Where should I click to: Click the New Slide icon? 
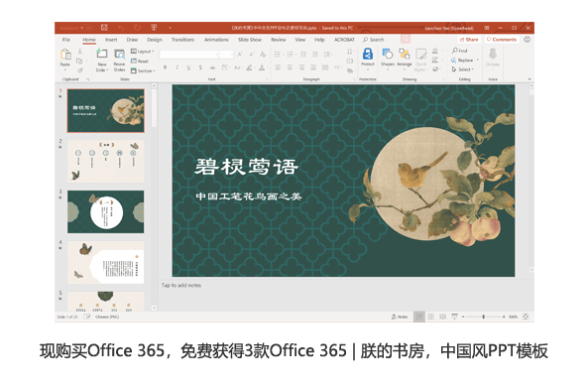click(101, 54)
